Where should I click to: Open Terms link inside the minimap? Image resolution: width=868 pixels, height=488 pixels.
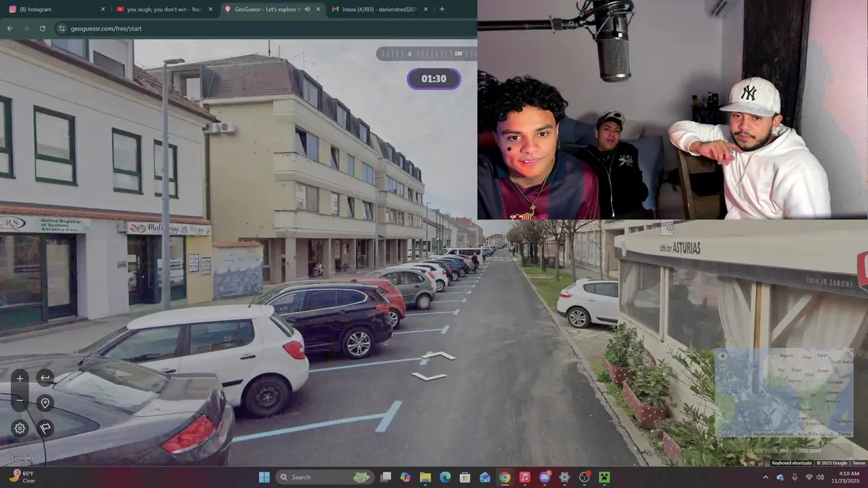coord(844,434)
